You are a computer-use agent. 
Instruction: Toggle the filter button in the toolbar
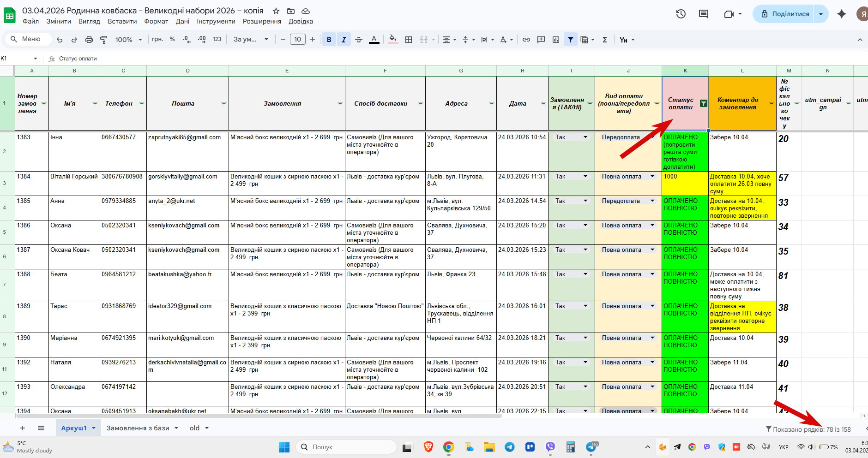(x=571, y=40)
